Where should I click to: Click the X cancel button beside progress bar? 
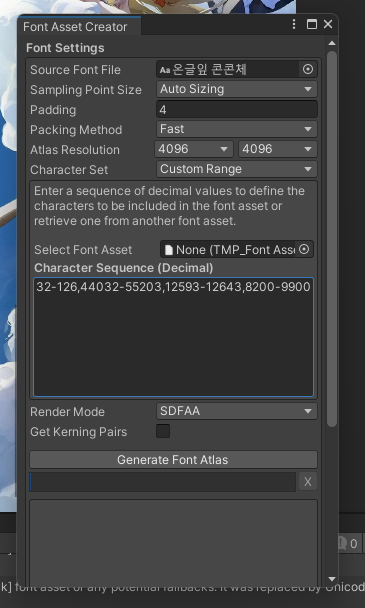point(308,481)
